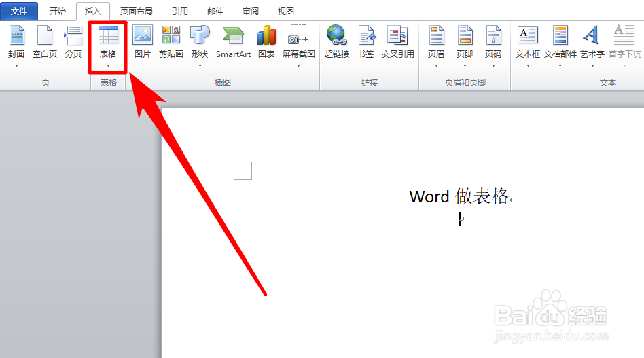Expand the 页码 dropdown arrow
This screenshot has height=358, width=644.
point(493,66)
